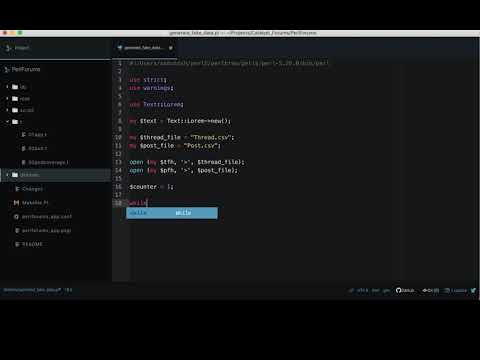Click the t folder icon

pos(15,122)
